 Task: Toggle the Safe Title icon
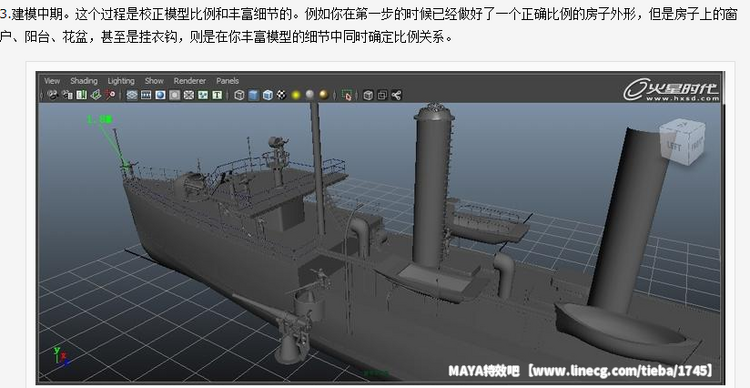[217, 95]
